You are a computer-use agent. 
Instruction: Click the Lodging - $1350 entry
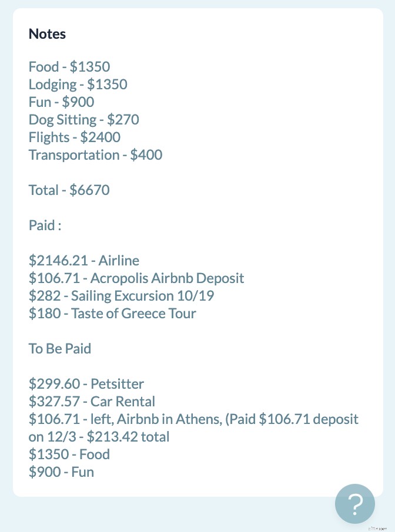(78, 84)
